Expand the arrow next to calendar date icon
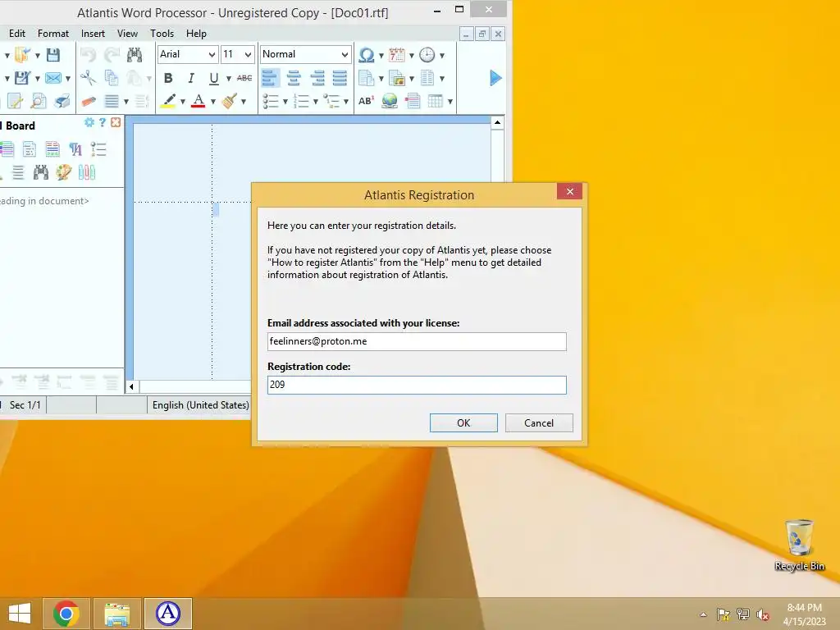This screenshot has height=630, width=840. pos(412,55)
